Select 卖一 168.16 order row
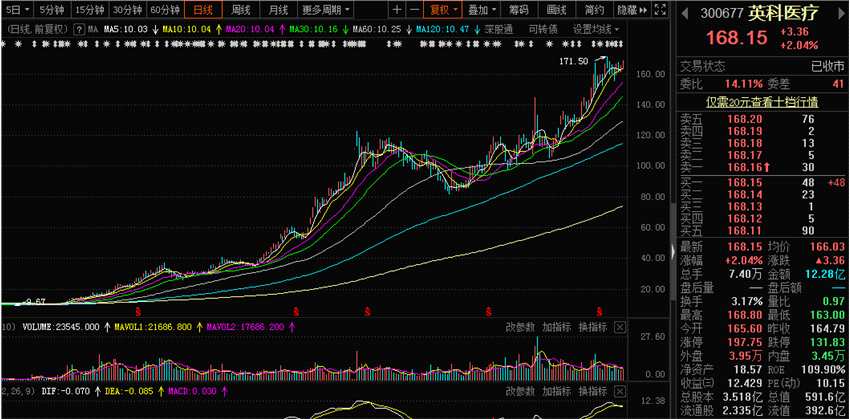The height and width of the screenshot is (419, 850). (x=762, y=167)
